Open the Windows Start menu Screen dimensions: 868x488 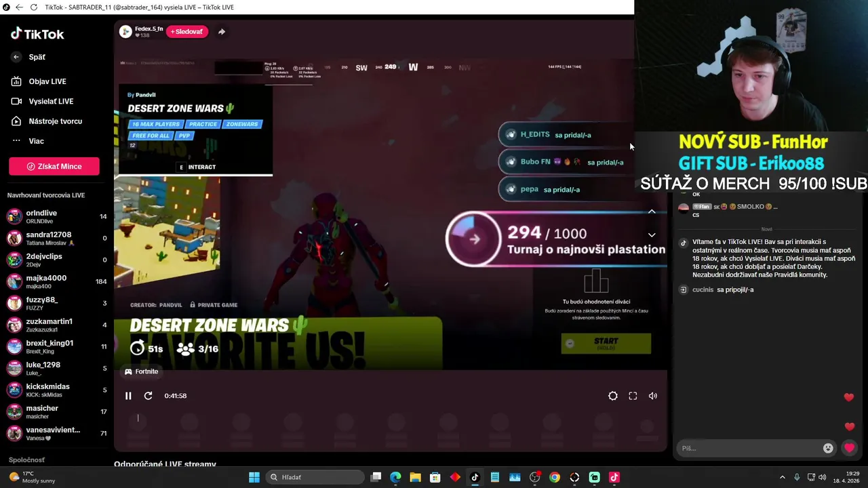click(x=254, y=477)
